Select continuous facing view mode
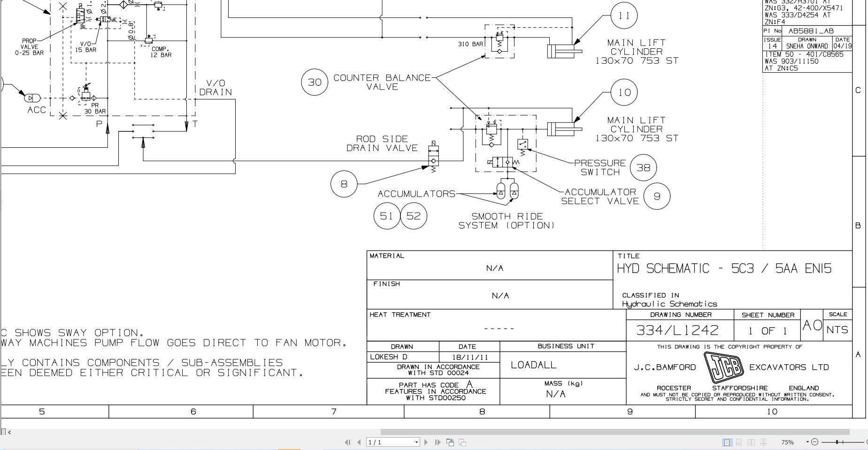This screenshot has height=450, width=868. [764, 442]
